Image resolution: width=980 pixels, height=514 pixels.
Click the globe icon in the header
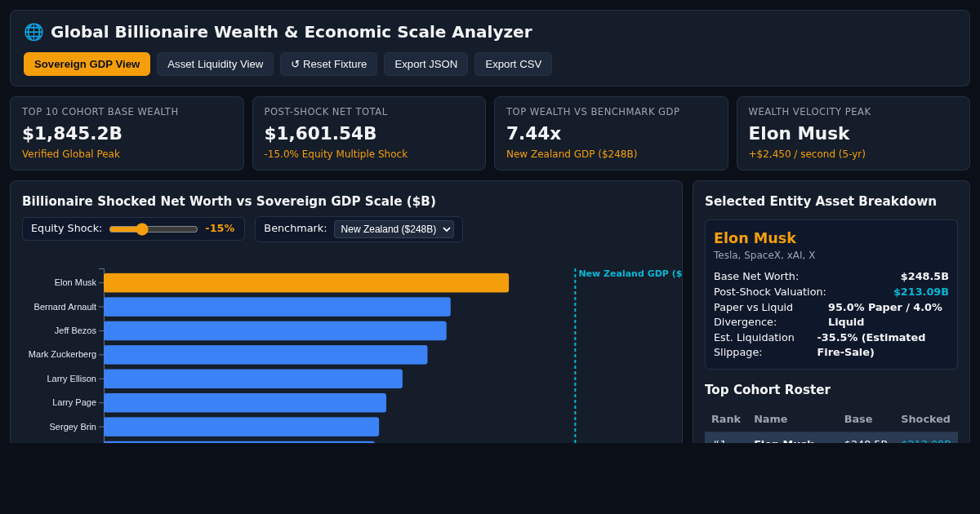[33, 32]
